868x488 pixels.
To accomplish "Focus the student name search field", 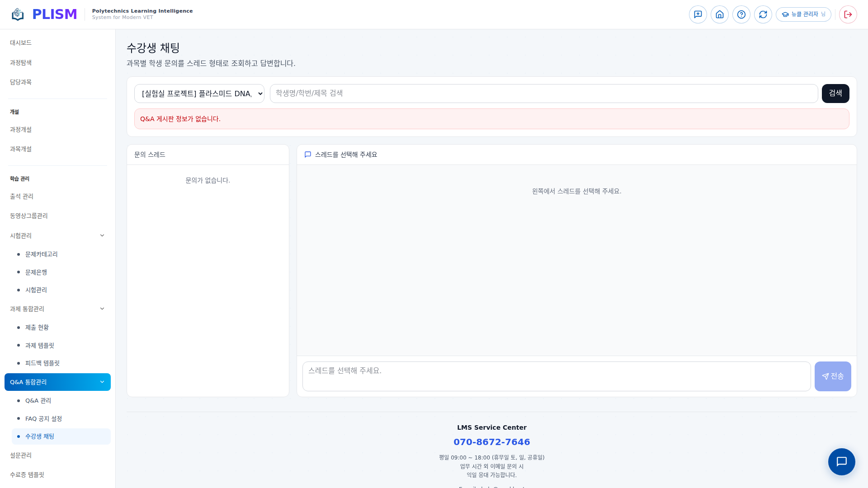I will click(543, 94).
